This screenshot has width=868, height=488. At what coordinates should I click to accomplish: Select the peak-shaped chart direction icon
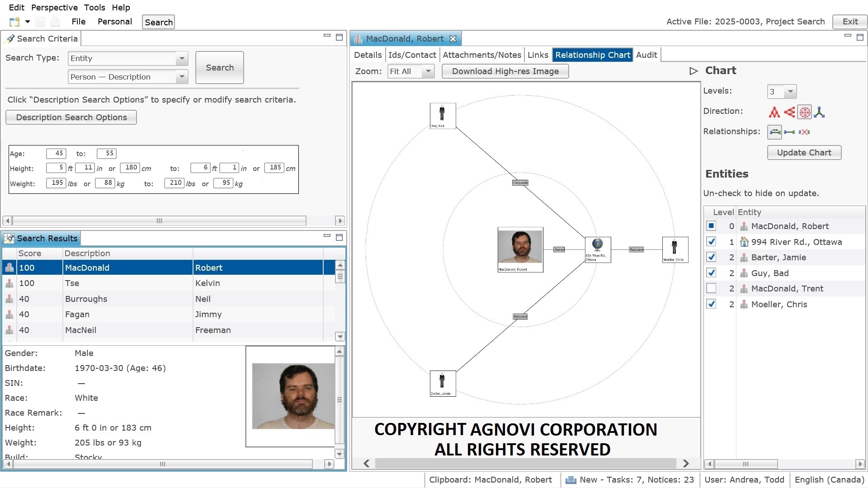(x=774, y=112)
